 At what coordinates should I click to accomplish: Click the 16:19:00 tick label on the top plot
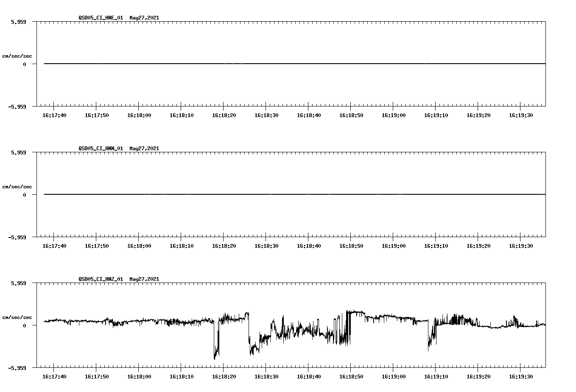[394, 115]
